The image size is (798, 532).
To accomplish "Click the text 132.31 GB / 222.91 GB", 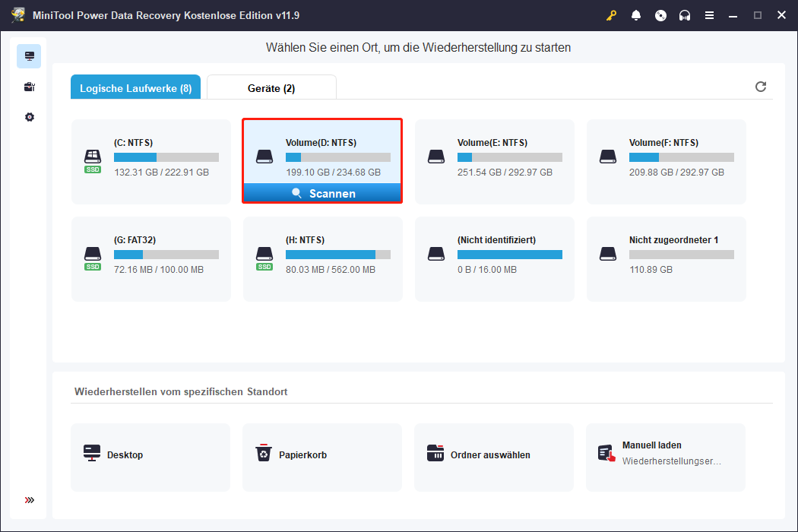I will 161,172.
